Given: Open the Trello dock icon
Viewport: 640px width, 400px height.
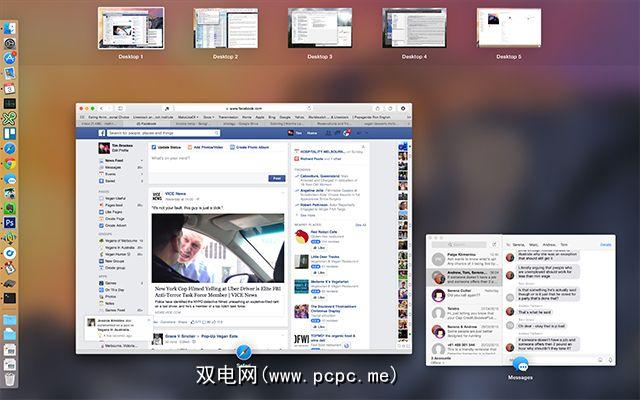Looking at the screenshot, I should (9, 133).
